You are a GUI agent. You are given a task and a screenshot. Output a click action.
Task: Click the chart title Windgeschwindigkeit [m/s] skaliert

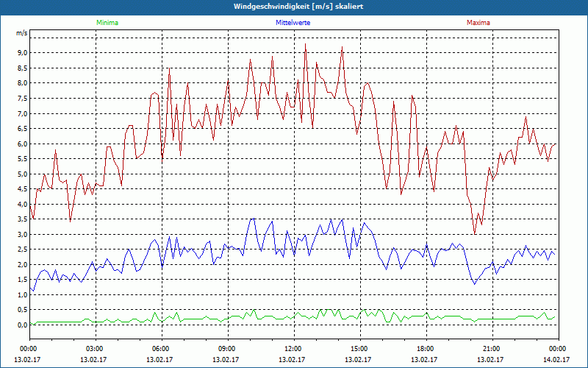point(298,7)
